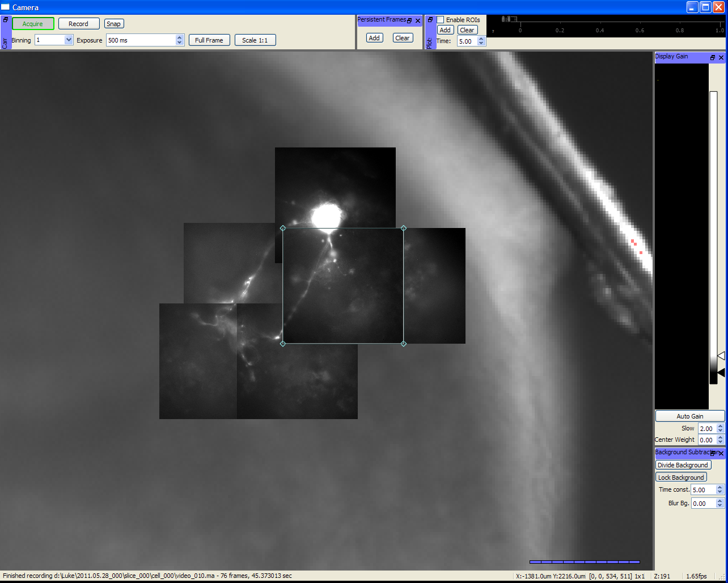Snap a single frame
Screen dimensions: 728x583
pos(114,24)
